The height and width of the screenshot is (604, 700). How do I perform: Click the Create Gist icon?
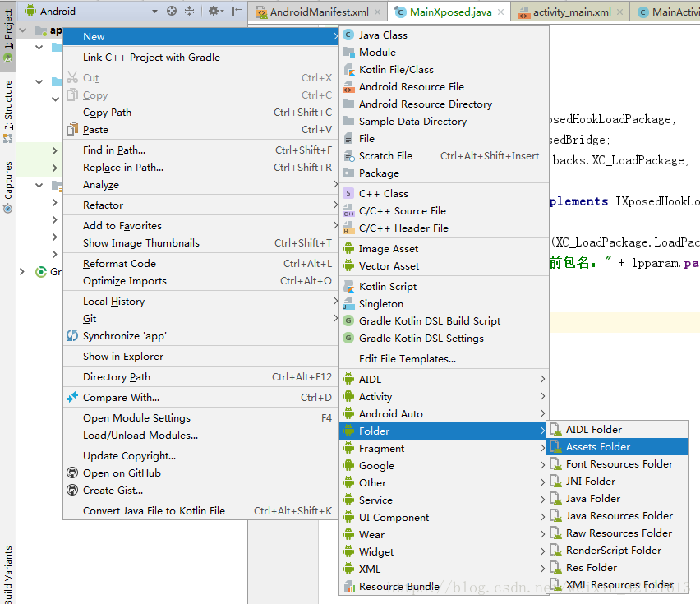[x=72, y=490]
